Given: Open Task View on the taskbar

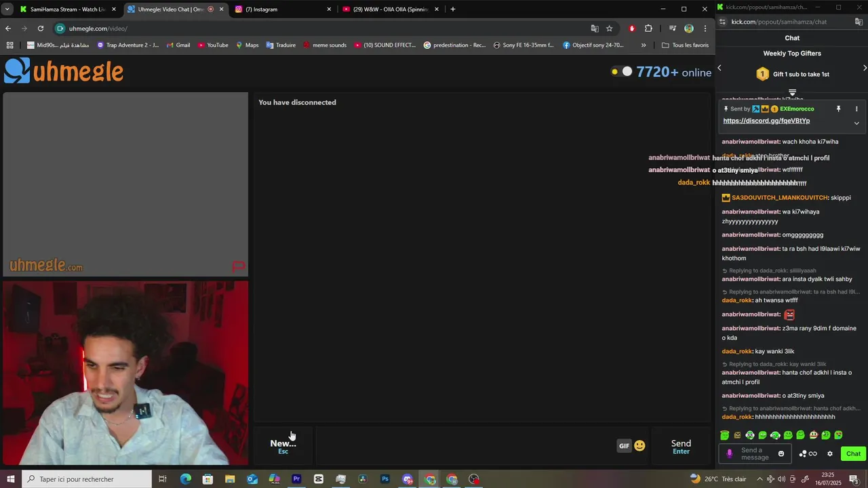Looking at the screenshot, I should (x=163, y=479).
